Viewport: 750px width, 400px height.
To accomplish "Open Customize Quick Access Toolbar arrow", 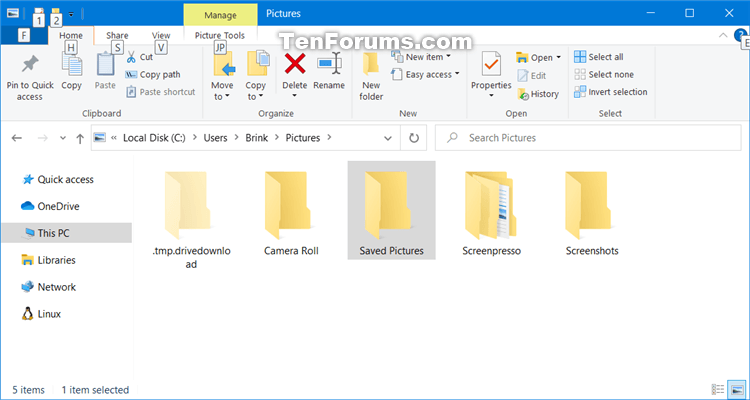I will click(x=71, y=15).
